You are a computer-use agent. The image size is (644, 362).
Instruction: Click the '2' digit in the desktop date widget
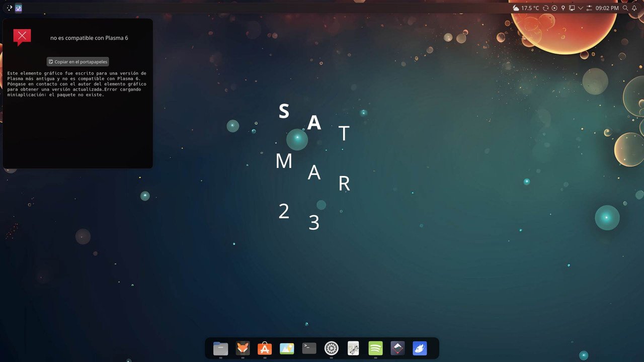pyautogui.click(x=284, y=212)
